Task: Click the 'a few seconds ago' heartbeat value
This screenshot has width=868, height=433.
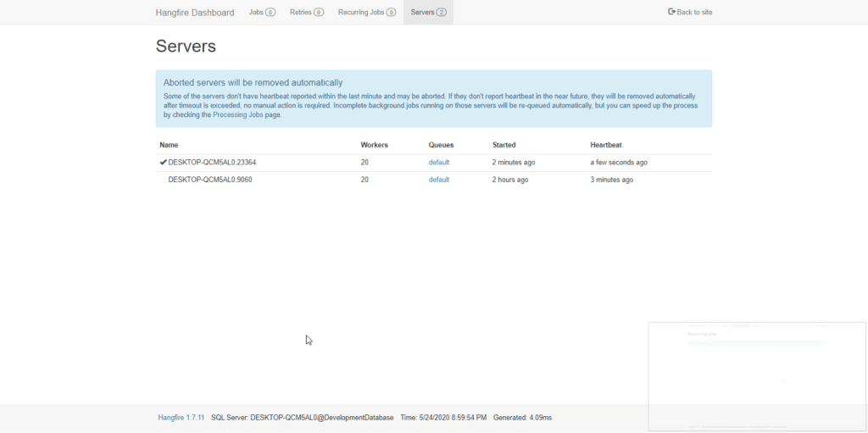Action: pyautogui.click(x=619, y=163)
